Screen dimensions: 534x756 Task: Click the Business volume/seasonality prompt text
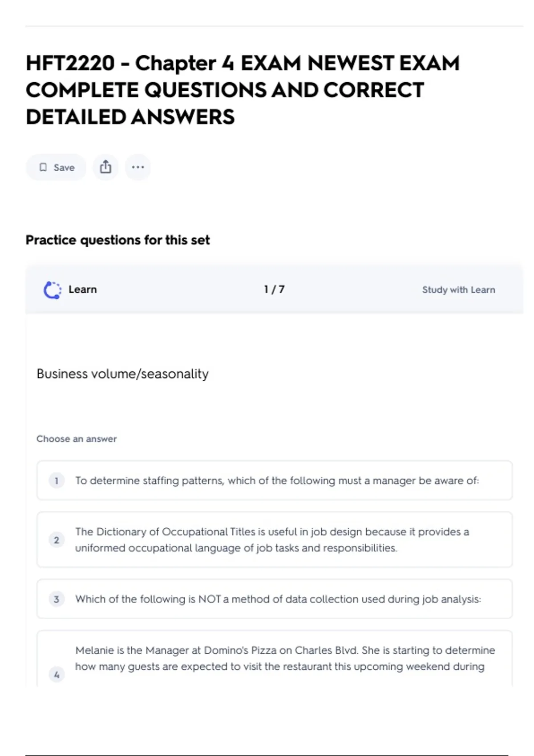122,374
